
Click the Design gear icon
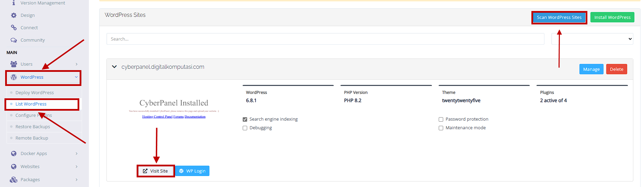pyautogui.click(x=14, y=15)
